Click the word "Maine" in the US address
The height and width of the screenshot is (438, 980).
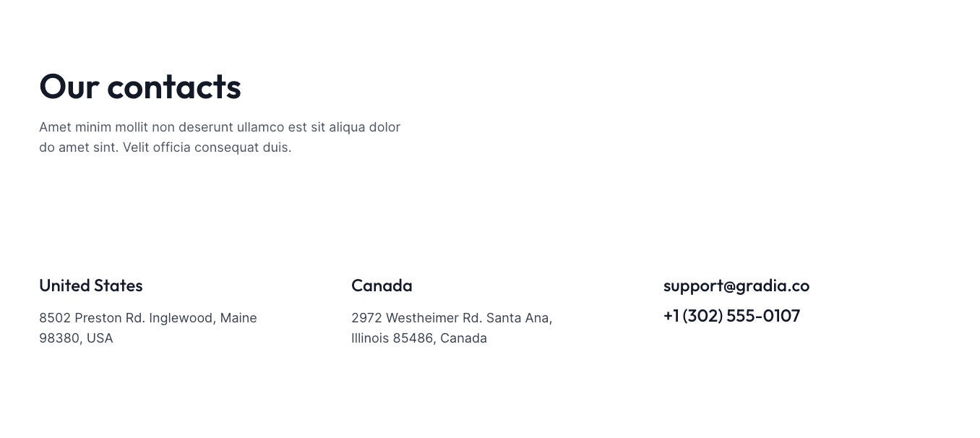(x=238, y=318)
